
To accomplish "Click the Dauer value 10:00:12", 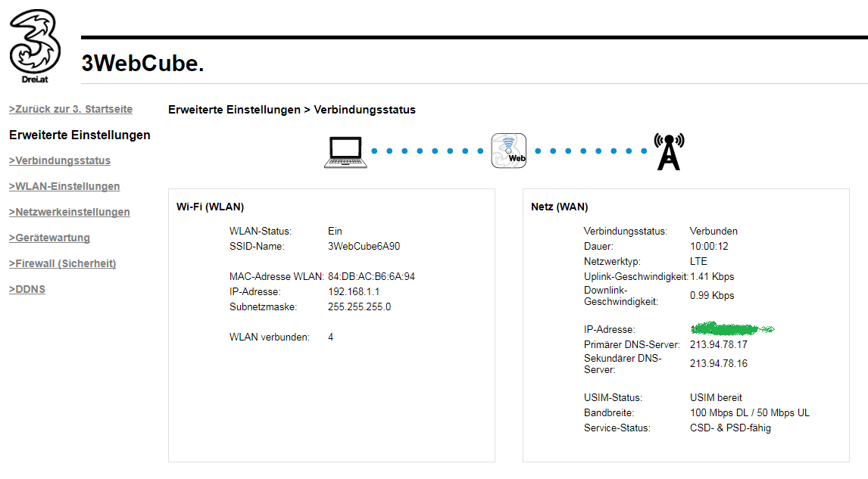I will (x=709, y=246).
